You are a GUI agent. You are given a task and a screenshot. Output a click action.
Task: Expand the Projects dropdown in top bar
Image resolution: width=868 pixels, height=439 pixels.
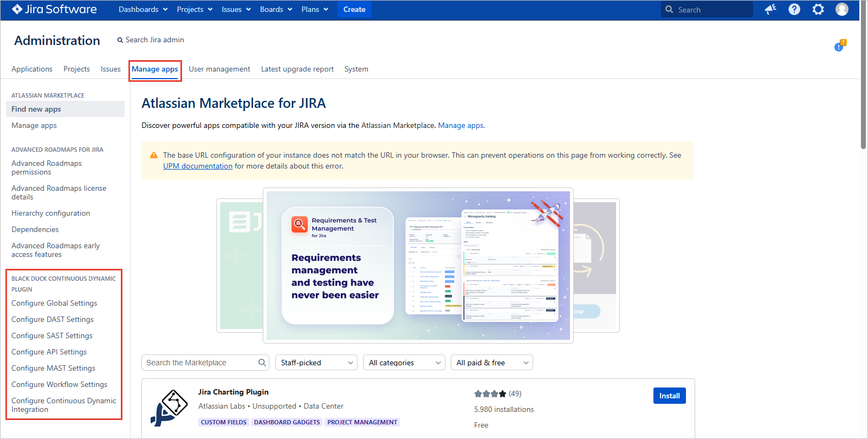click(195, 9)
